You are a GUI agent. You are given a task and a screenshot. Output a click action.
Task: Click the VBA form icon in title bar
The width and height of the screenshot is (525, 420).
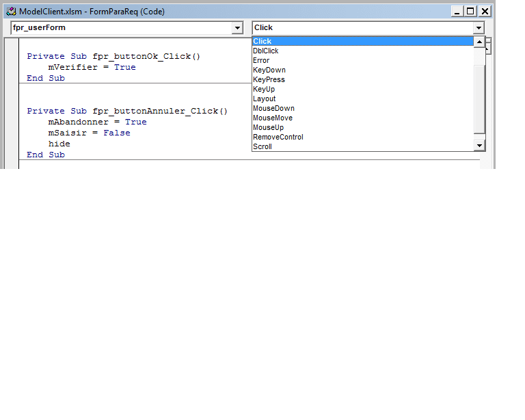pos(11,12)
